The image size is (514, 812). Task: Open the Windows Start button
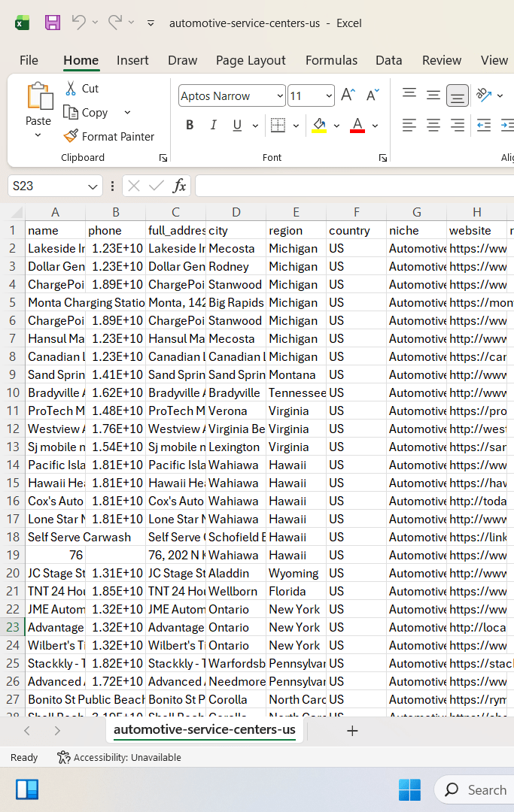pos(410,790)
